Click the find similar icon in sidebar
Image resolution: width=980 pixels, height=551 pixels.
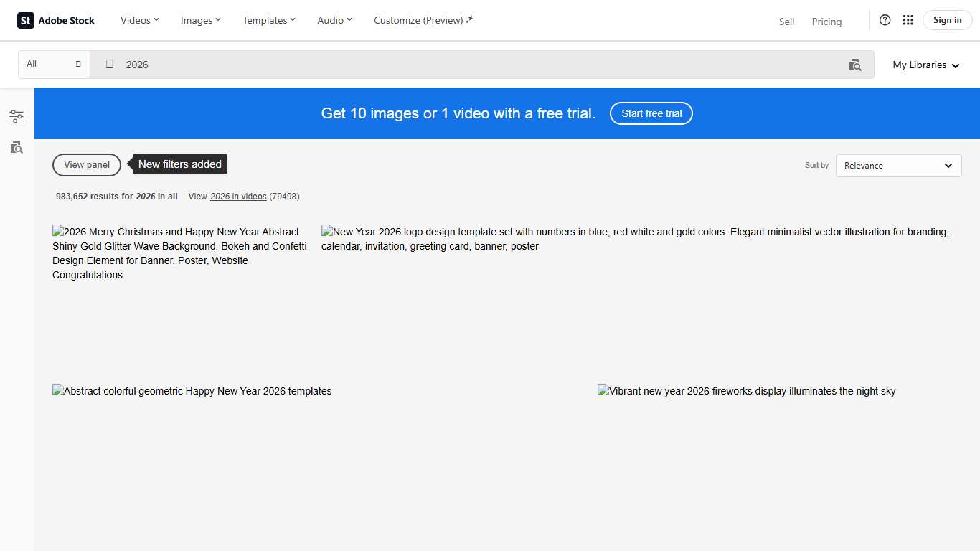coord(17,148)
